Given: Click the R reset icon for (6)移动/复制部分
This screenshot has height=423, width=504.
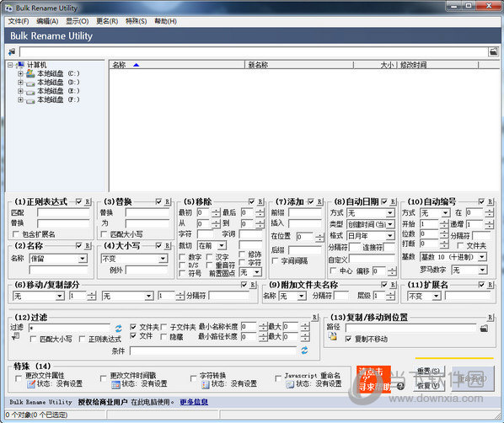Looking at the screenshot, I should [253, 285].
